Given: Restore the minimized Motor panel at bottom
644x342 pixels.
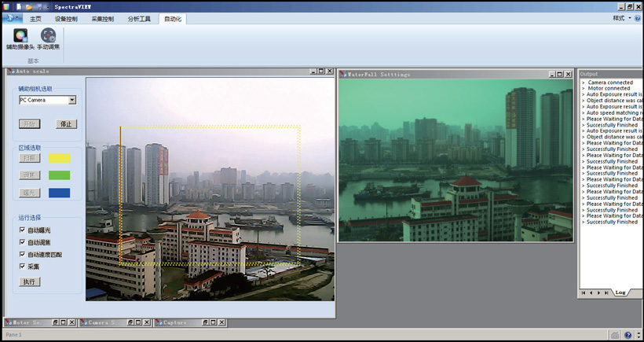Looking at the screenshot, I should click(x=53, y=322).
